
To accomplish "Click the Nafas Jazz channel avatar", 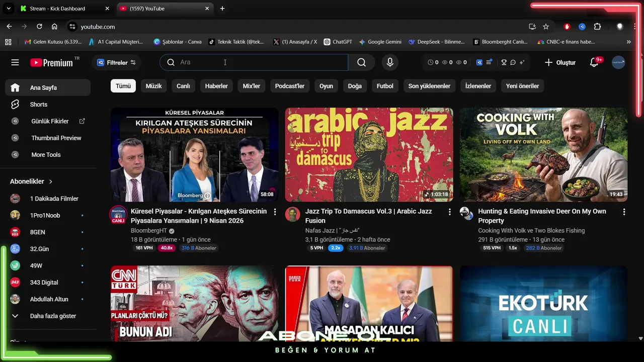I will [292, 214].
